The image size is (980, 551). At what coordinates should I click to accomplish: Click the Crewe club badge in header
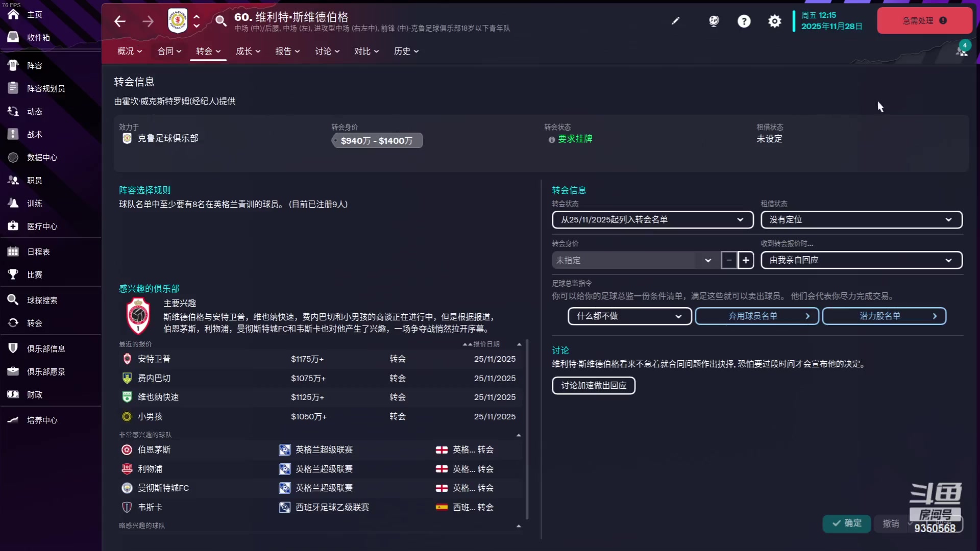[178, 21]
